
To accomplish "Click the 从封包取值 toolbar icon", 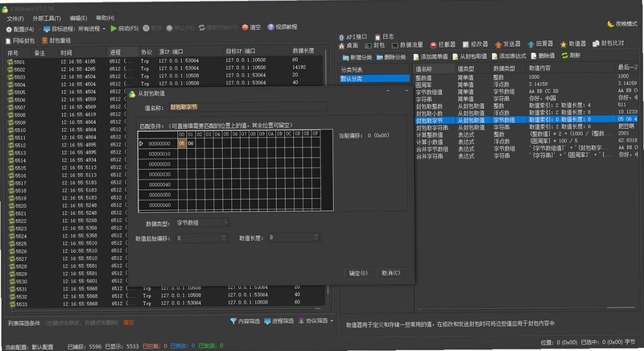I will (455, 56).
